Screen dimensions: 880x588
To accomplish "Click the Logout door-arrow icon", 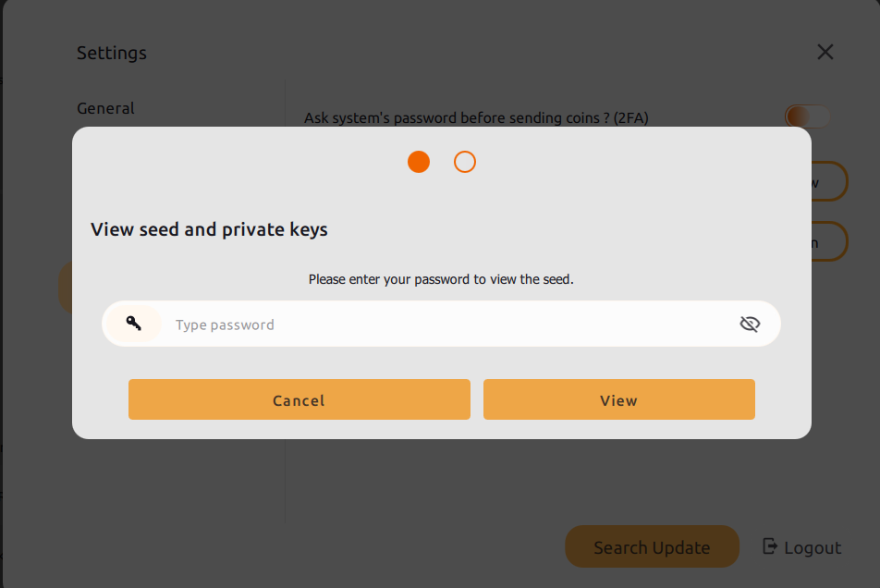I will point(769,546).
